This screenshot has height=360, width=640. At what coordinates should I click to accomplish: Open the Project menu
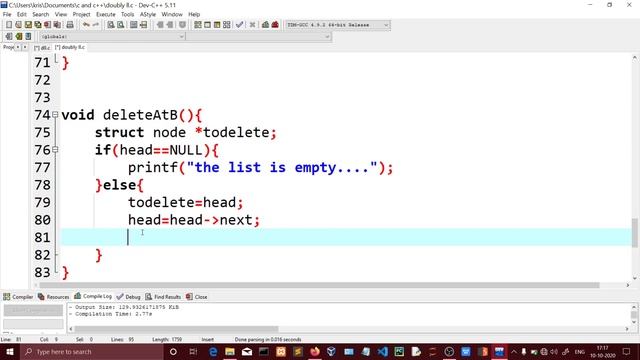(81, 14)
